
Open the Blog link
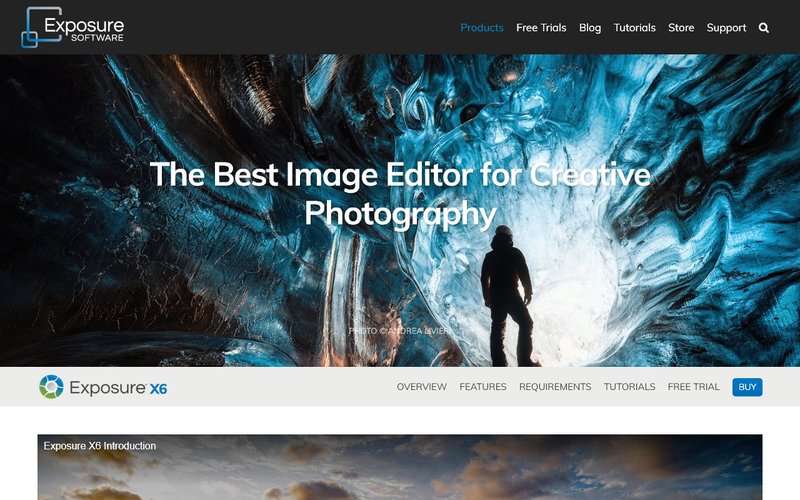[590, 28]
